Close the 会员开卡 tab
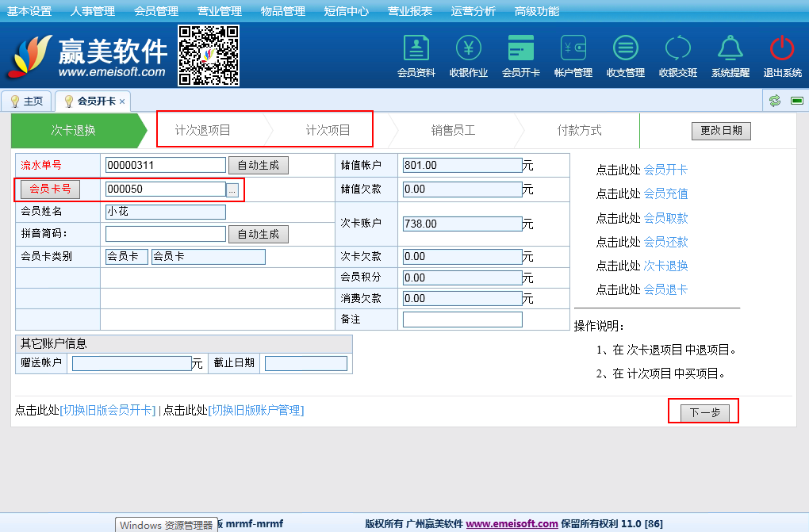Image resolution: width=809 pixels, height=532 pixels. 122,102
